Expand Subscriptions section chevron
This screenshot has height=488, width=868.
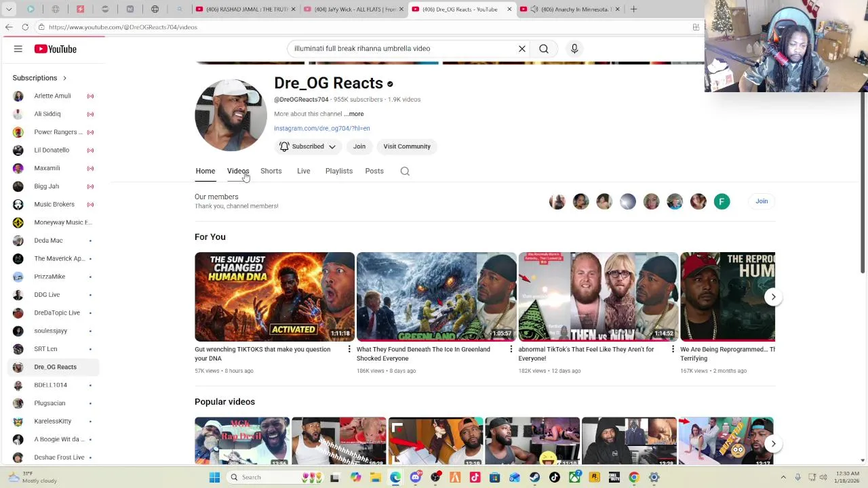(x=64, y=78)
